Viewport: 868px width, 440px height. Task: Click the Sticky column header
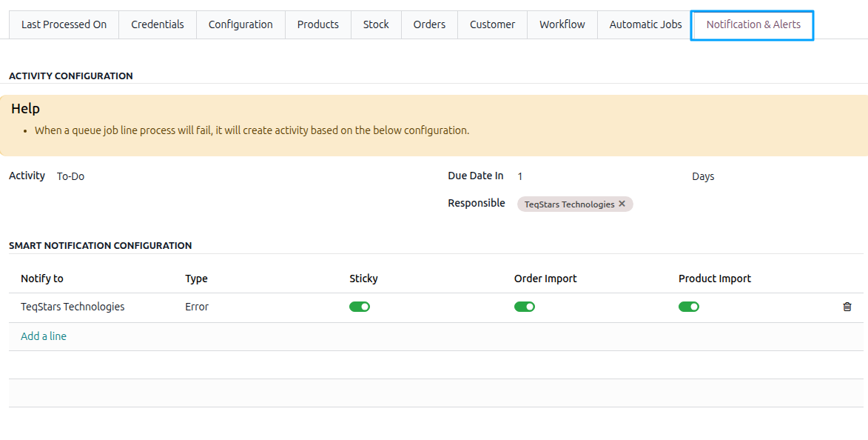[x=363, y=279]
